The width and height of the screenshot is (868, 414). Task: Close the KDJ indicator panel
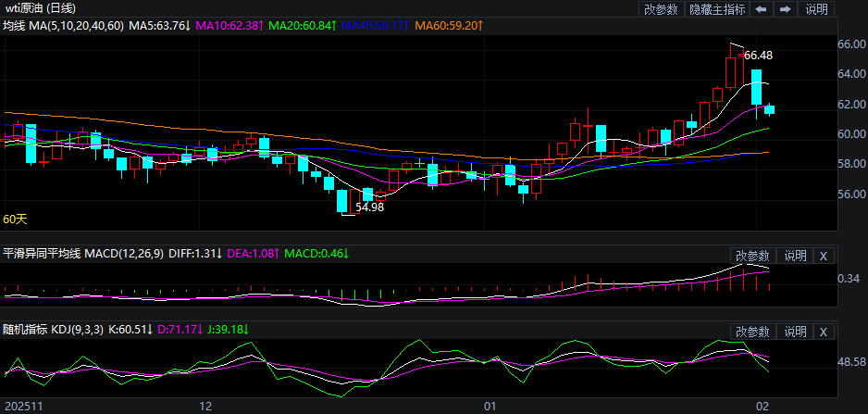(x=824, y=332)
